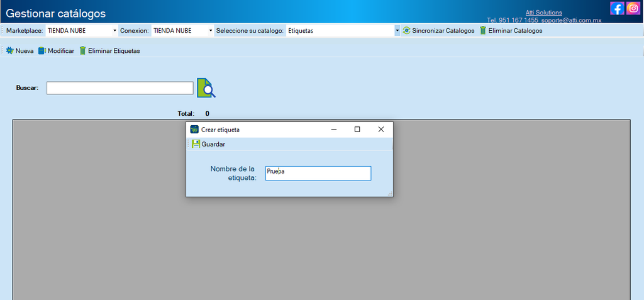Open the Facebook icon in header
644x300 pixels.
pos(617,8)
